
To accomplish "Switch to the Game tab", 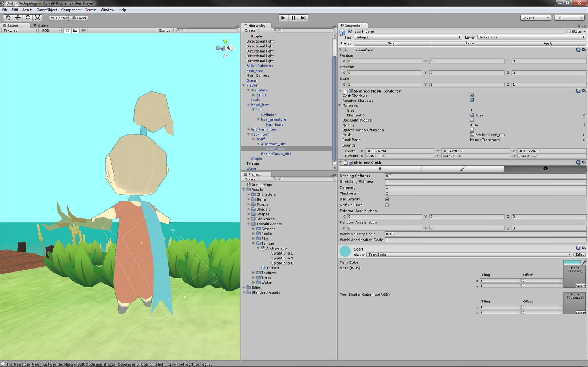I will [x=40, y=25].
